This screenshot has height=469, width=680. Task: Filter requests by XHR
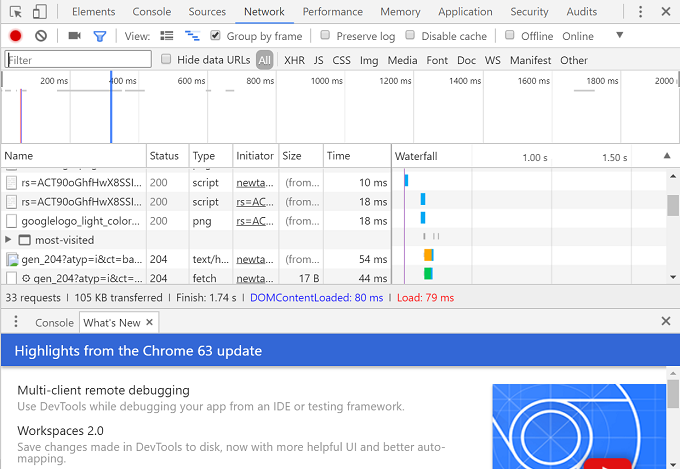[x=294, y=60]
